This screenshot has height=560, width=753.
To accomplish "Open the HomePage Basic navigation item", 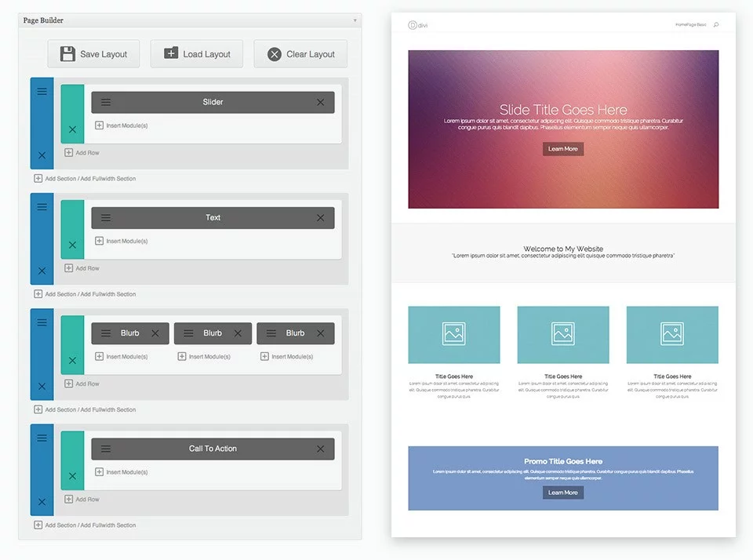I will [x=690, y=24].
